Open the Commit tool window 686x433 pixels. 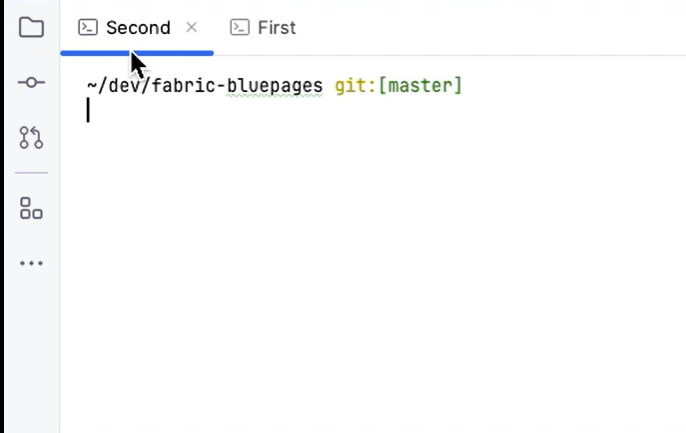tap(31, 82)
